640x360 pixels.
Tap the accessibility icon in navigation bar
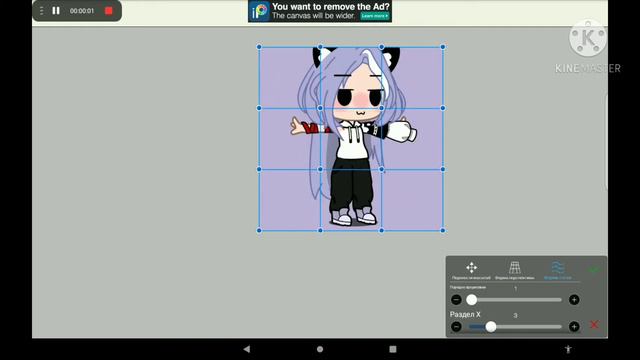click(568, 349)
